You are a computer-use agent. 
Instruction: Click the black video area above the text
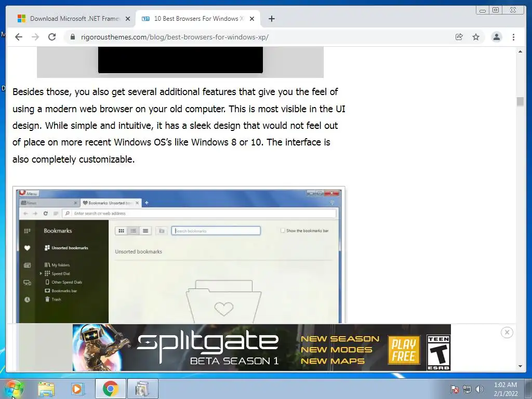click(180, 60)
